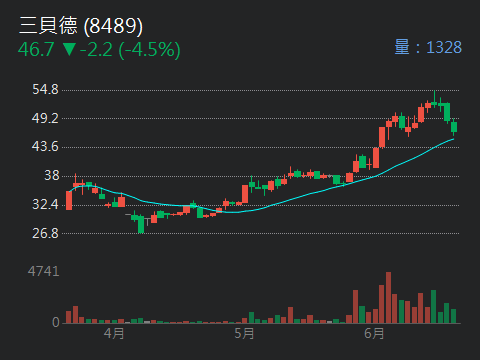Click the 0 volume axis label
Image resolution: width=480 pixels, height=360 pixels.
click(x=56, y=322)
